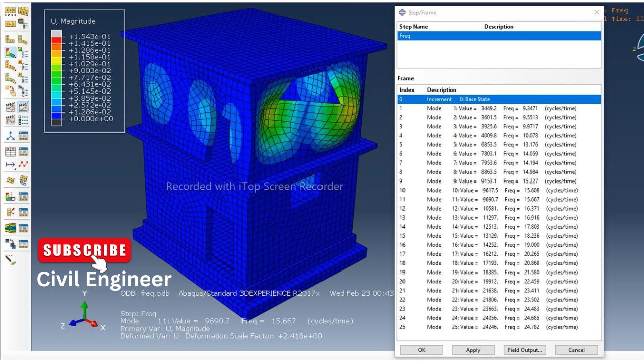Screen dimensions: 644x362
Task: Click OK in Step/Frame dialog
Action: (x=422, y=350)
